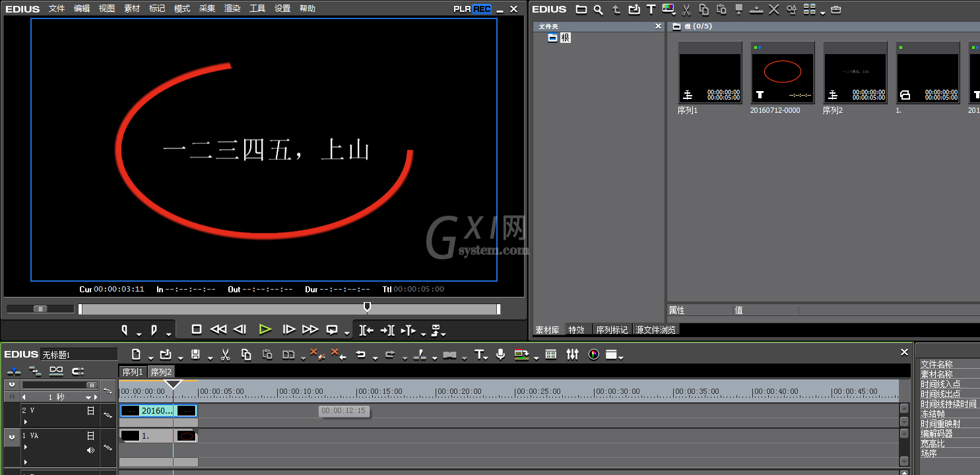Adjust the player shuttle slider
The width and height of the screenshot is (980, 475).
coord(40,309)
